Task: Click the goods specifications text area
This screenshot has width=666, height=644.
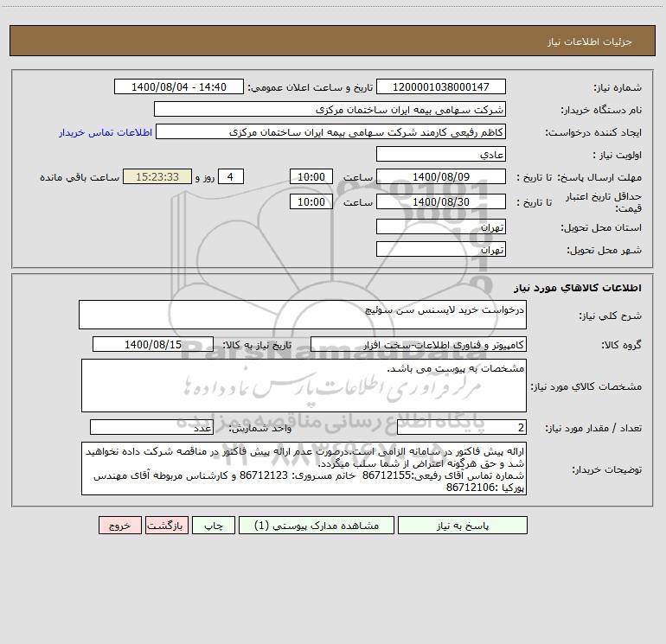Action: [304, 386]
